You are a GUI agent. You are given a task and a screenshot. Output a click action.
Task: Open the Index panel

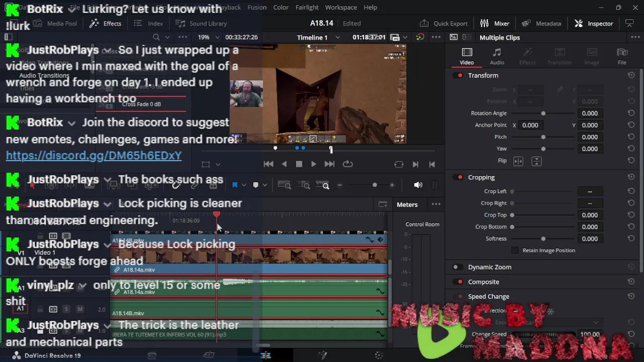tap(148, 23)
